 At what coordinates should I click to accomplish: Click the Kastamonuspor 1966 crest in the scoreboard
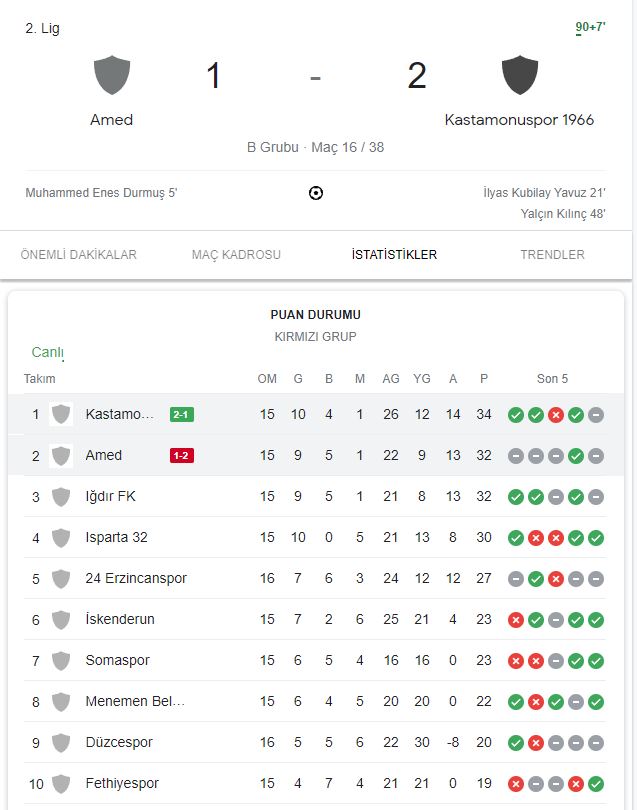[x=519, y=76]
